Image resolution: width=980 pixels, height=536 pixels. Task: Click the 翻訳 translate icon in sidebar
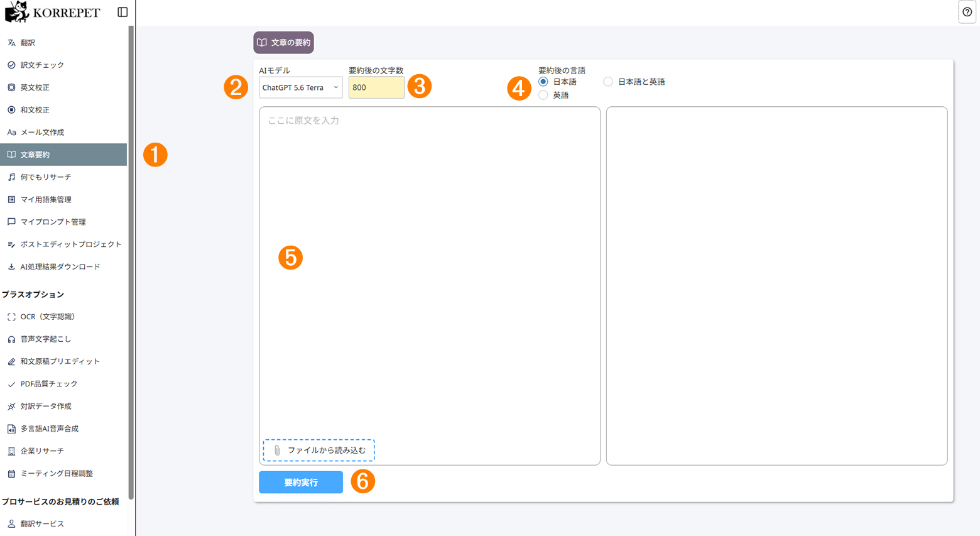[x=11, y=43]
